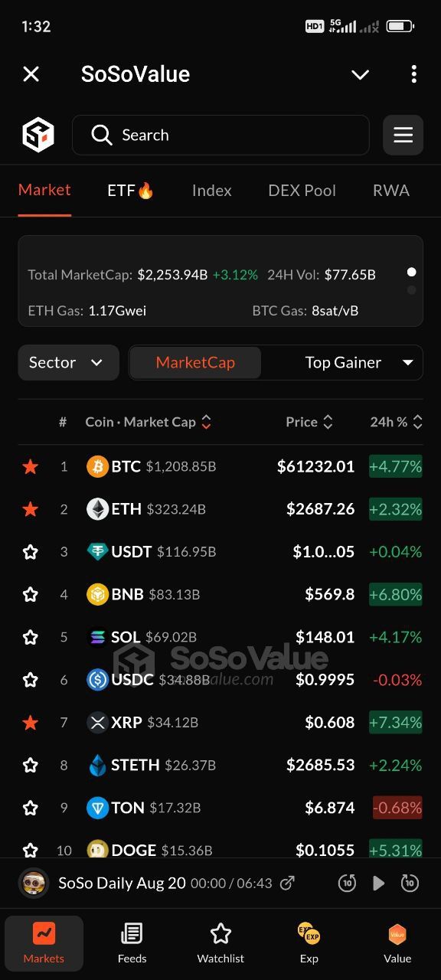Expand the Sector dropdown
441x980 pixels.
pos(68,362)
